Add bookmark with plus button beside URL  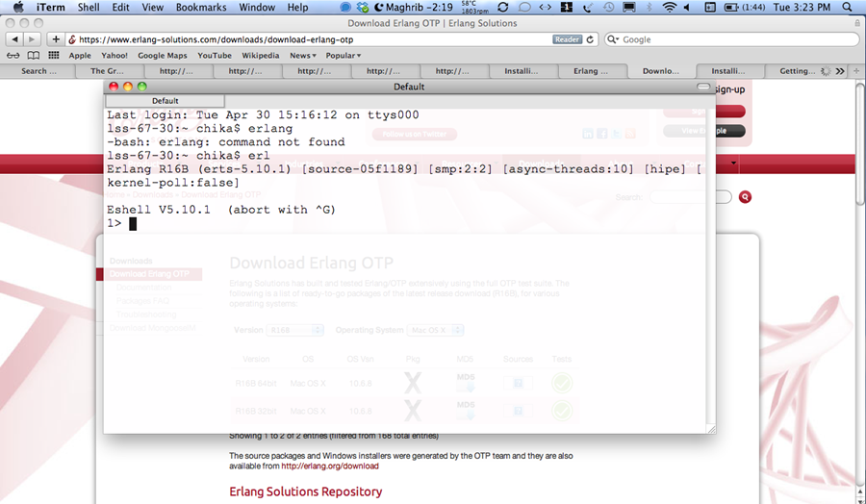point(56,39)
